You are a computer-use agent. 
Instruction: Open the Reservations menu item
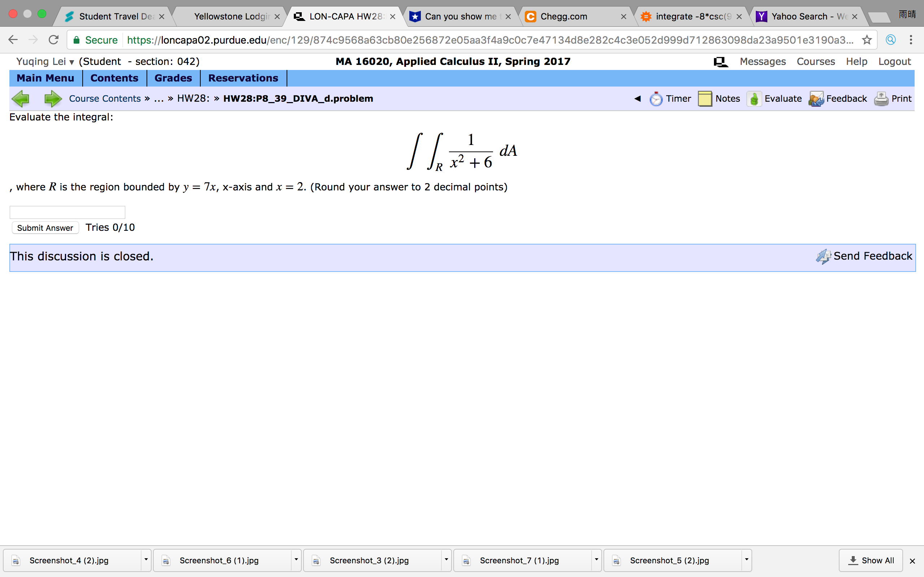(243, 78)
